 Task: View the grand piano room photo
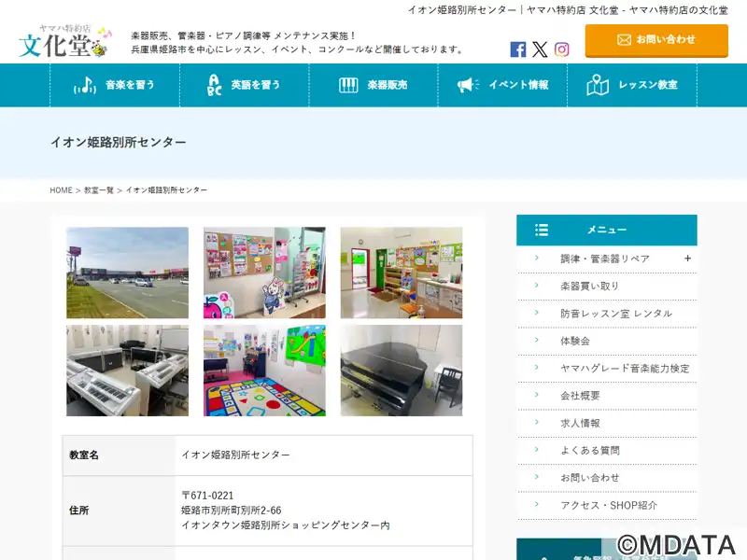click(401, 371)
